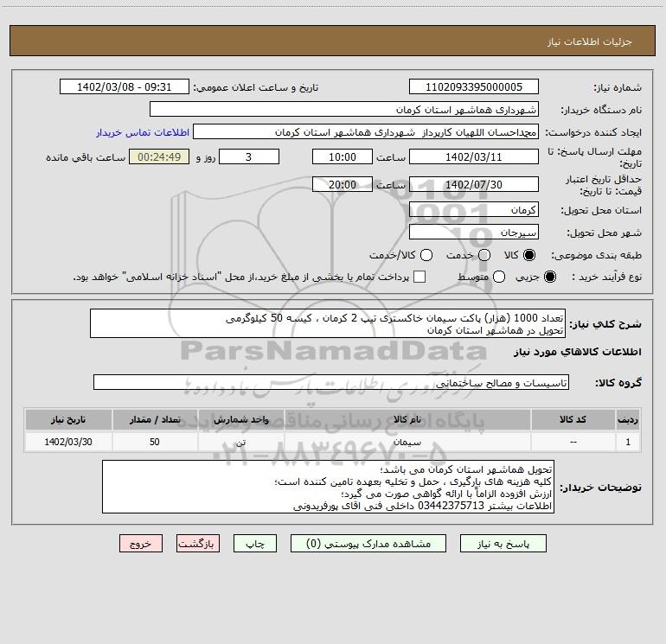Click page header جزئیات اطلاعات نیاز
This screenshot has width=666, height=644.
tap(589, 41)
